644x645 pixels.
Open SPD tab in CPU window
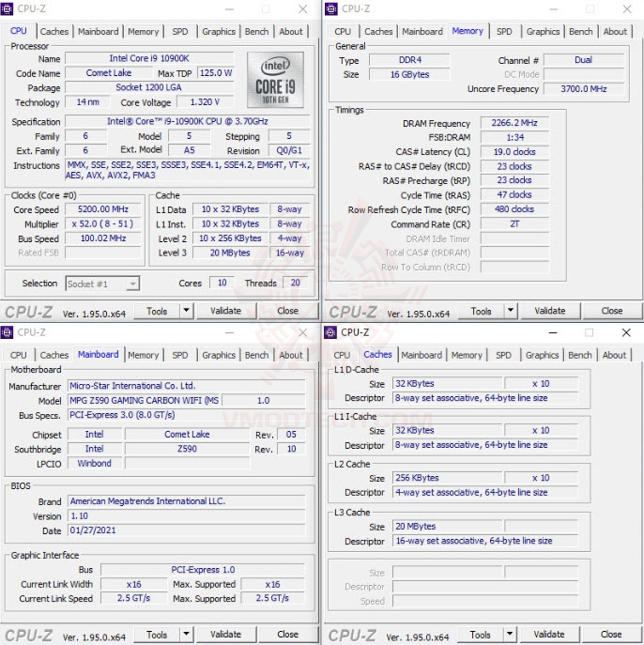click(180, 31)
